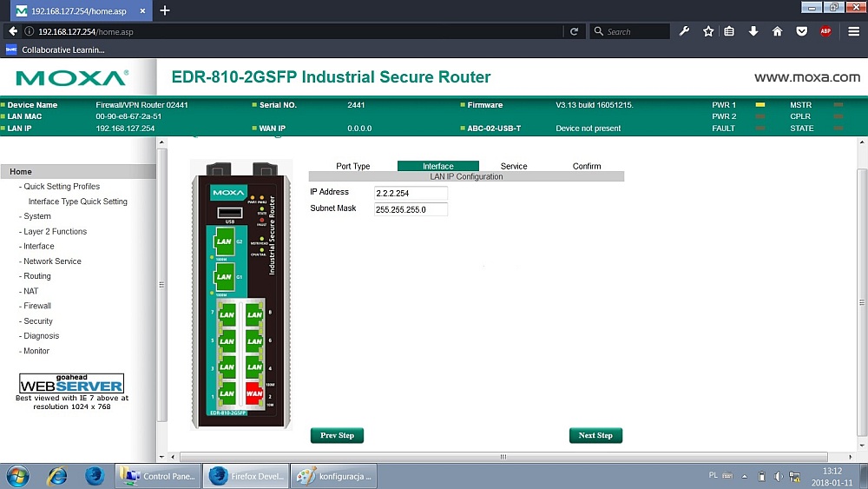Open Interface Type Quick Setting
This screenshot has width=868, height=489.
pos(77,202)
